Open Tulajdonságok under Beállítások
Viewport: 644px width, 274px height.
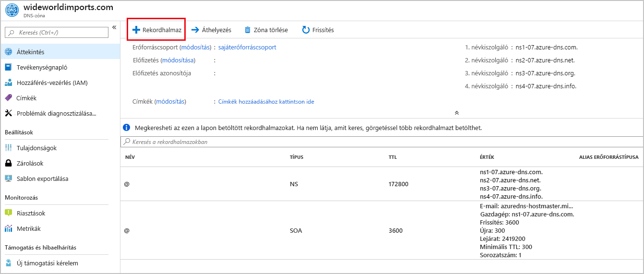60,148
